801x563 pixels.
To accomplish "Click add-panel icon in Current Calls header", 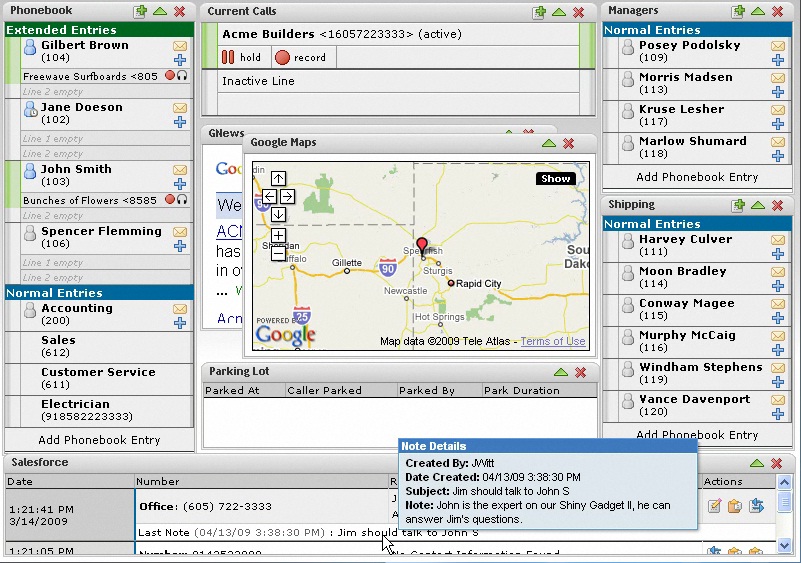I will point(539,12).
